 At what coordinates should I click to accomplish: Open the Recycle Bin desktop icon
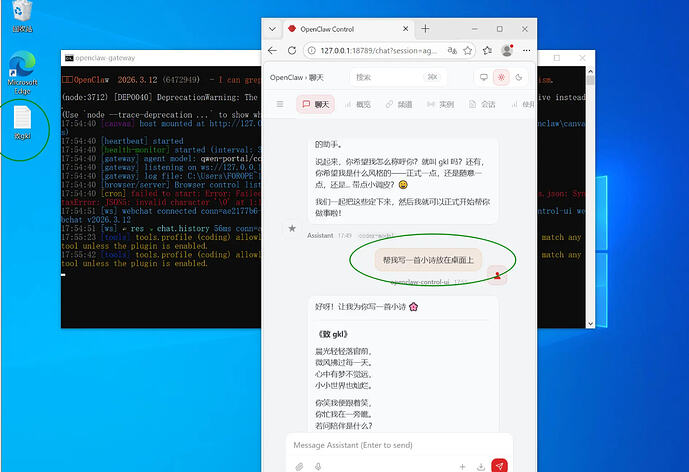point(22,16)
